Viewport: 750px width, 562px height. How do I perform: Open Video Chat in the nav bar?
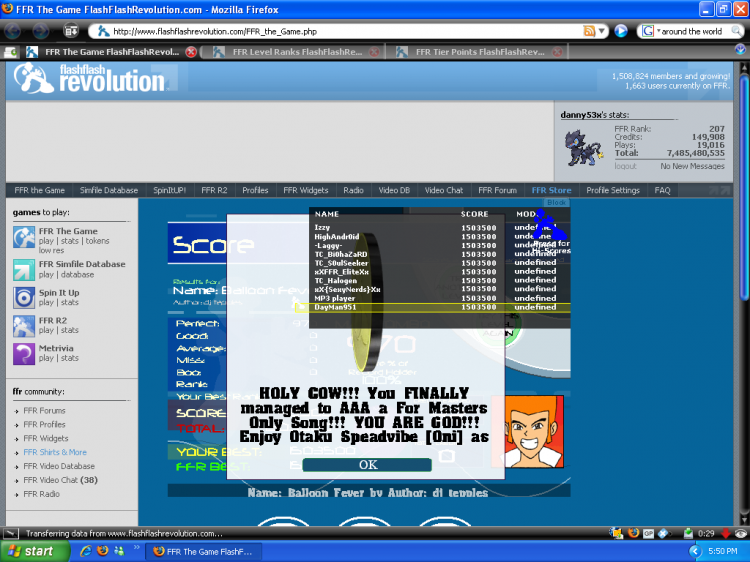(443, 190)
